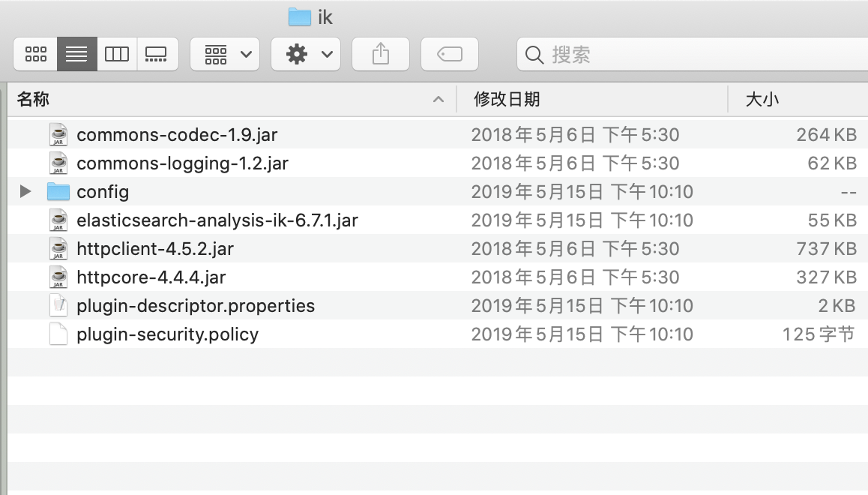Click the -- size of config folder
The image size is (868, 495).
[x=849, y=193]
